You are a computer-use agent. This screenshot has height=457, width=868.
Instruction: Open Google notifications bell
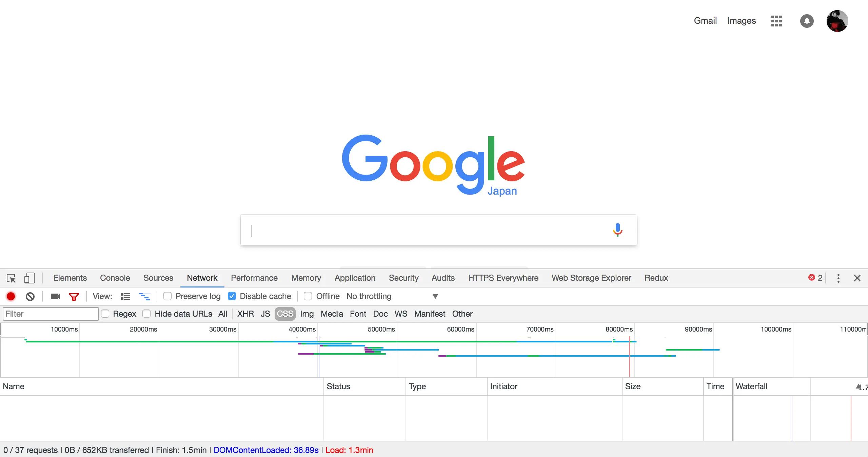click(x=807, y=21)
